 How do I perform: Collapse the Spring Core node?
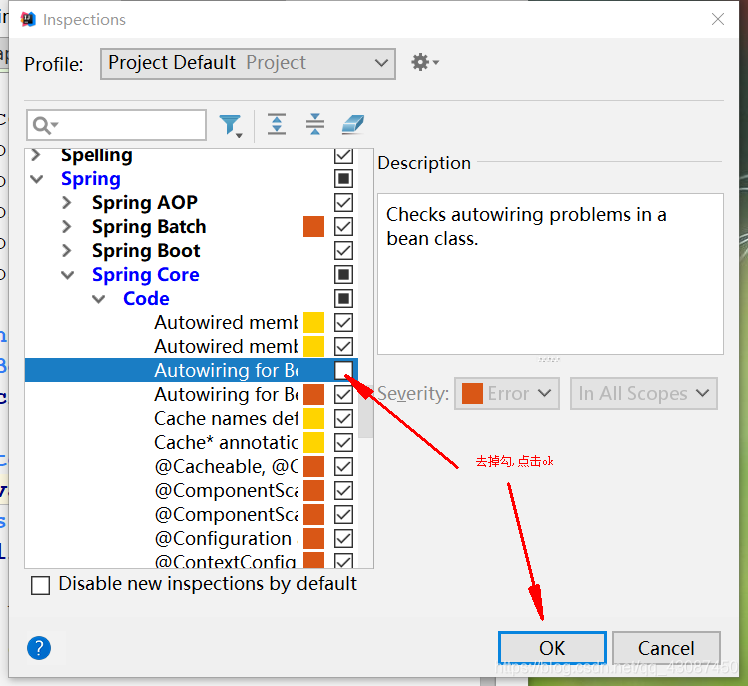pos(68,275)
